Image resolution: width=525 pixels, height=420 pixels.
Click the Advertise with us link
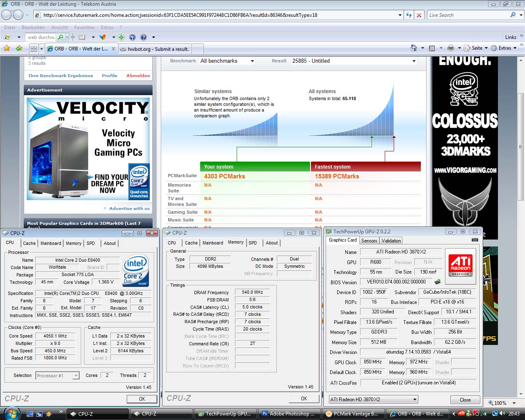[x=129, y=208]
